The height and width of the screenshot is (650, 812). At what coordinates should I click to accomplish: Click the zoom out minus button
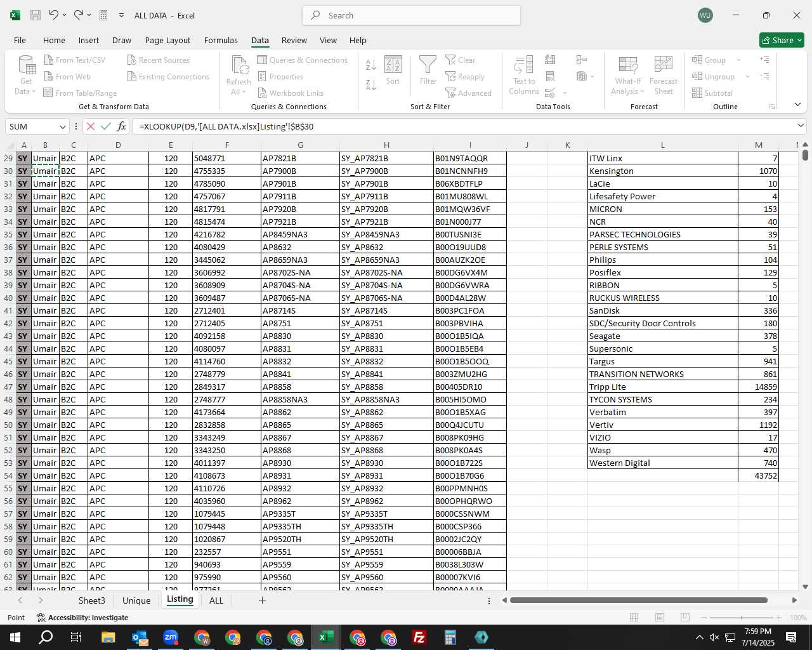coord(704,617)
